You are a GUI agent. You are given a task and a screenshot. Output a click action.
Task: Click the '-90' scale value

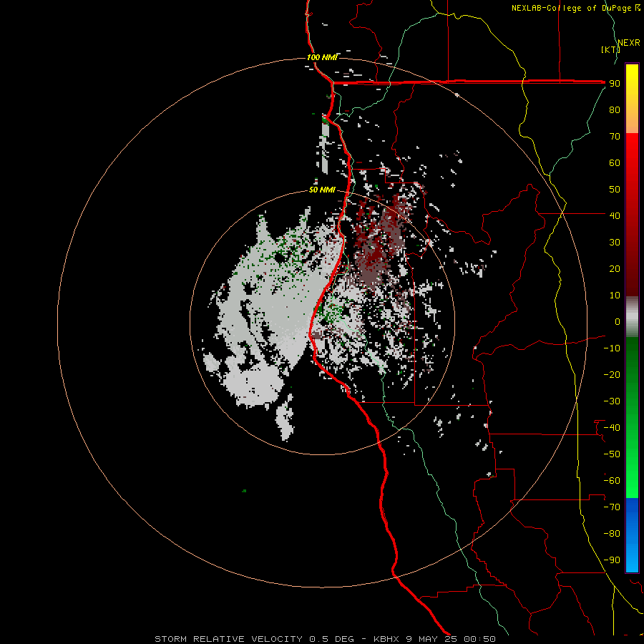pyautogui.click(x=612, y=560)
